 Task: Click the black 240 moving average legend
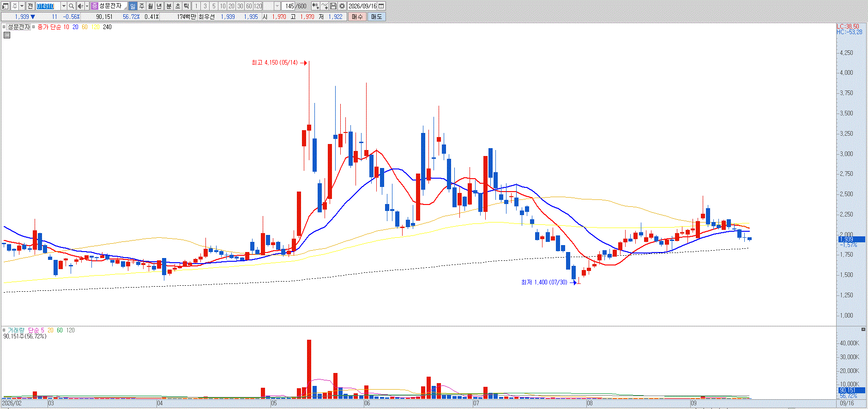pos(107,27)
